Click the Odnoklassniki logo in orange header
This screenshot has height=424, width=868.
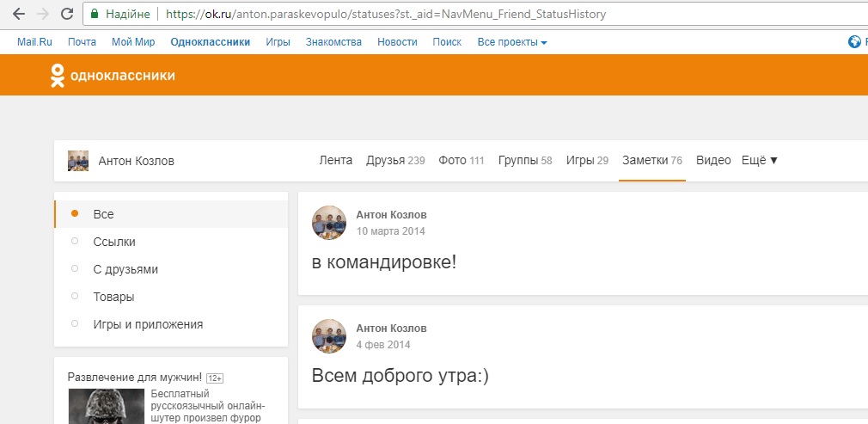click(113, 76)
